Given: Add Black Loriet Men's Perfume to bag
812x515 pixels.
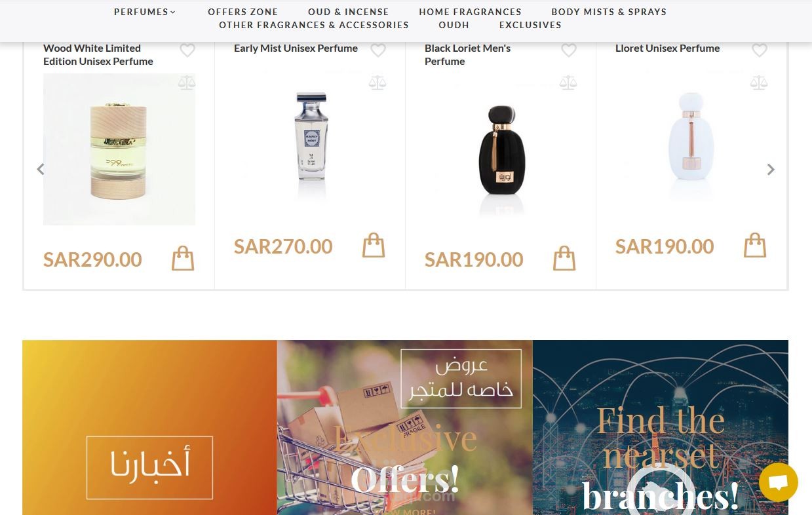Looking at the screenshot, I should point(564,259).
